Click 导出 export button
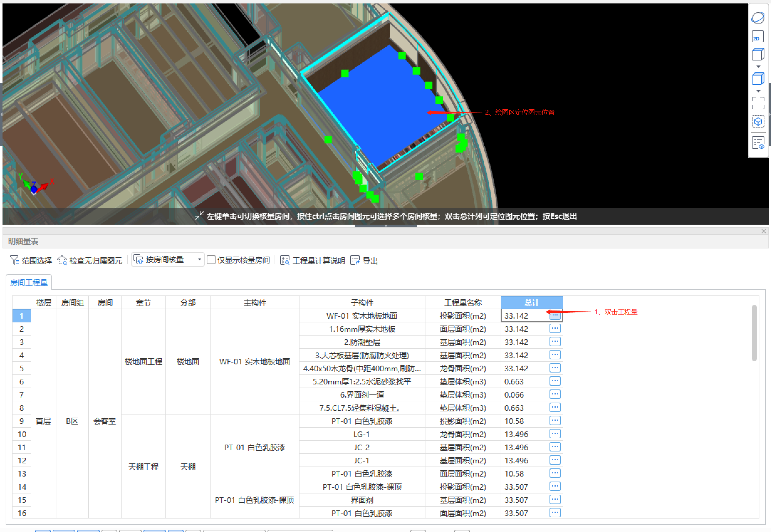771x532 pixels. point(364,260)
